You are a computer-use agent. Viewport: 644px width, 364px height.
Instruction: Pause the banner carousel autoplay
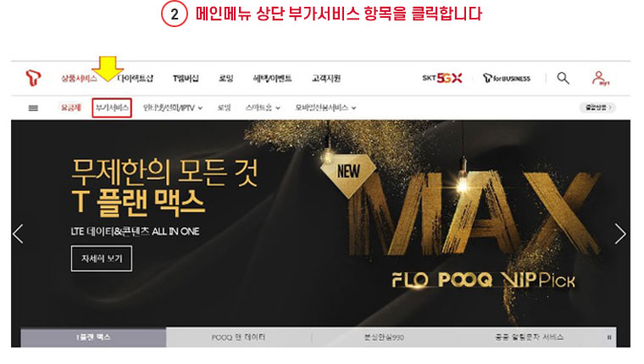[x=609, y=337]
